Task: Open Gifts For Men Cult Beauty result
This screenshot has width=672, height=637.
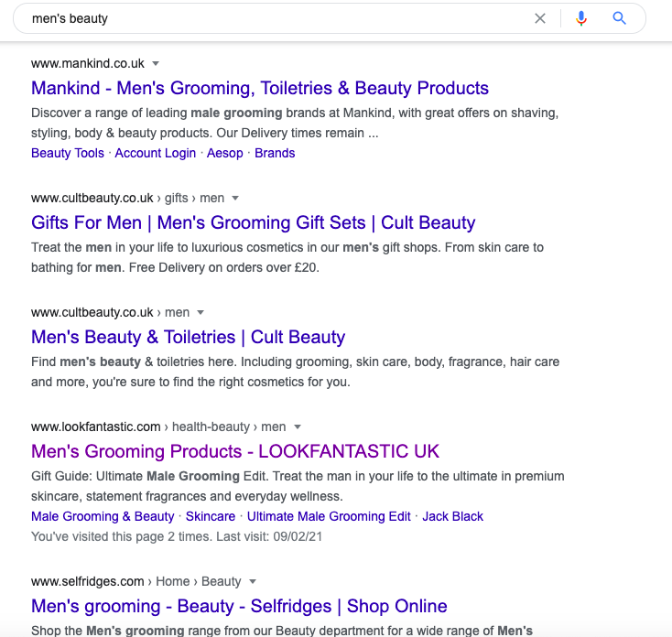Action: [254, 222]
